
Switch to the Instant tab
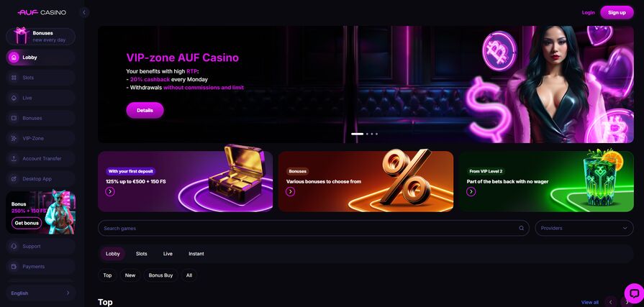click(196, 254)
